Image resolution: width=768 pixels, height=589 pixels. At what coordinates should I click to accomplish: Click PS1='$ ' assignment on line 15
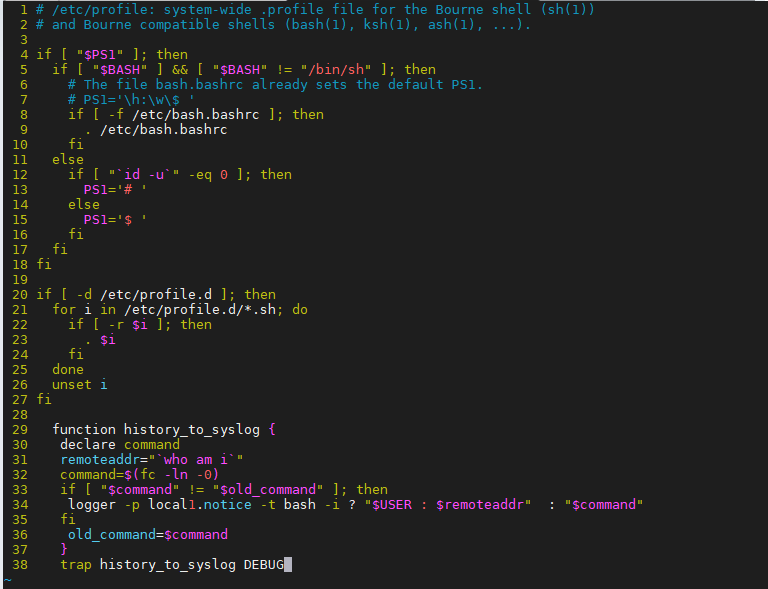coord(115,220)
